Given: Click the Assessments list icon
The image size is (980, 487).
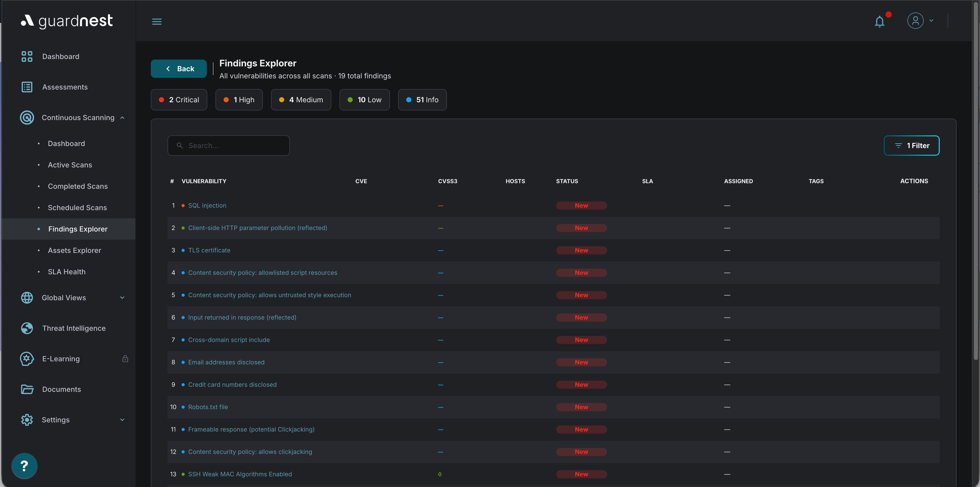Looking at the screenshot, I should 27,87.
